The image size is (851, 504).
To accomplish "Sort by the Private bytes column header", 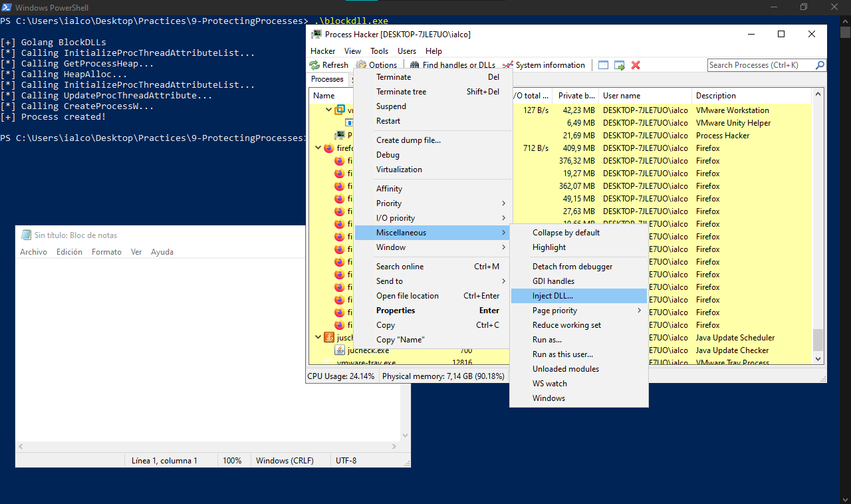I will [x=576, y=96].
